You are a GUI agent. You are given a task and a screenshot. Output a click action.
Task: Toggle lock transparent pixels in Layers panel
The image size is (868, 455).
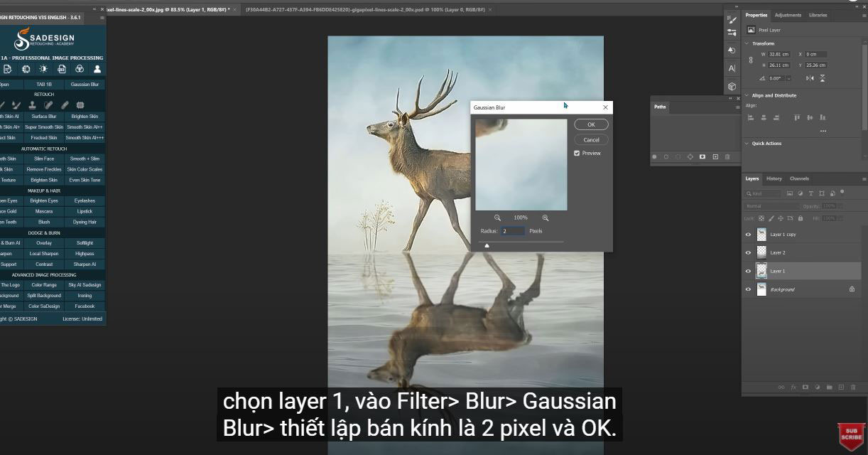point(761,218)
